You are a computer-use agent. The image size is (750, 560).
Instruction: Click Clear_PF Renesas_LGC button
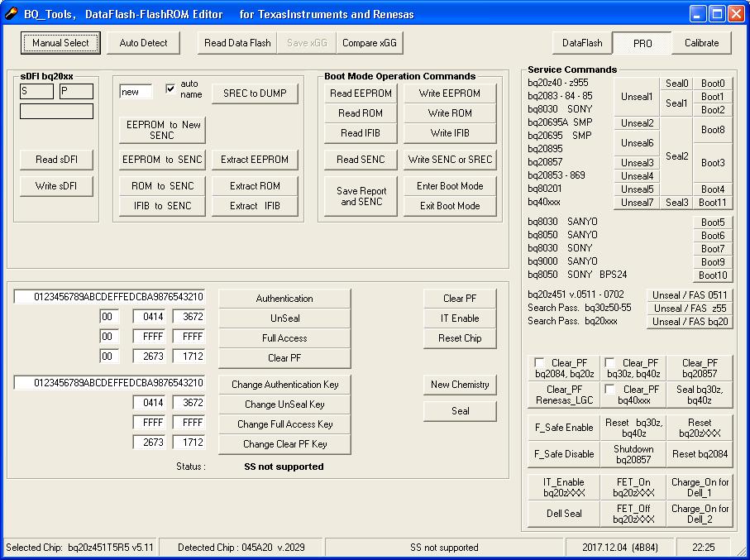point(564,395)
